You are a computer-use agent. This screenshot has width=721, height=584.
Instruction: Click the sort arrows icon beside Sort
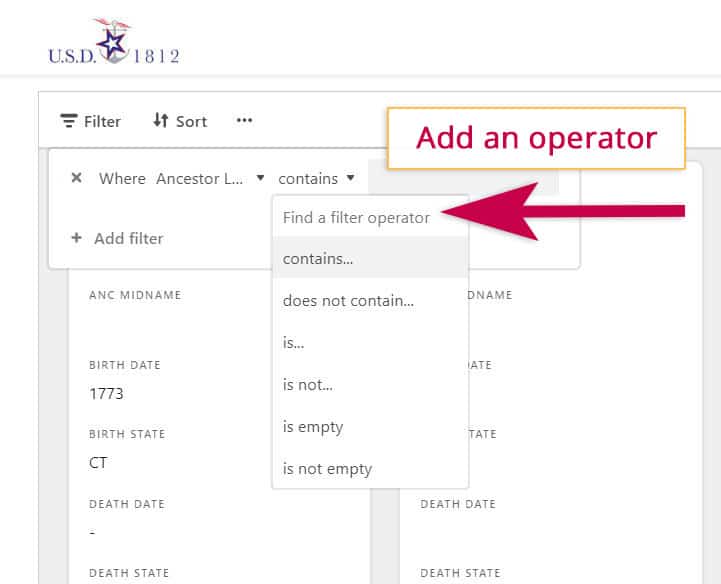[160, 120]
